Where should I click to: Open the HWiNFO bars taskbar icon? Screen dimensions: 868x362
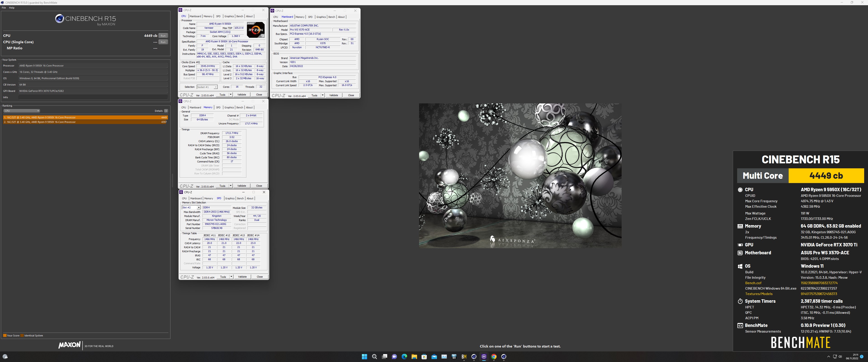pos(454,357)
